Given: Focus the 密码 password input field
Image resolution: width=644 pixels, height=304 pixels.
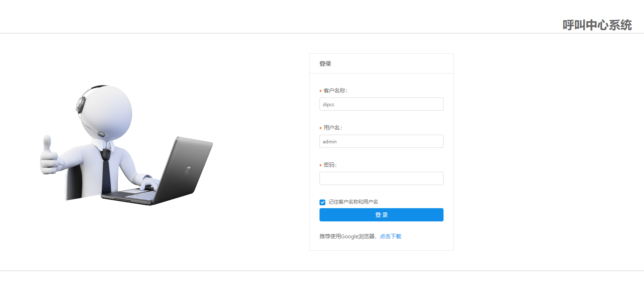Looking at the screenshot, I should pyautogui.click(x=381, y=178).
